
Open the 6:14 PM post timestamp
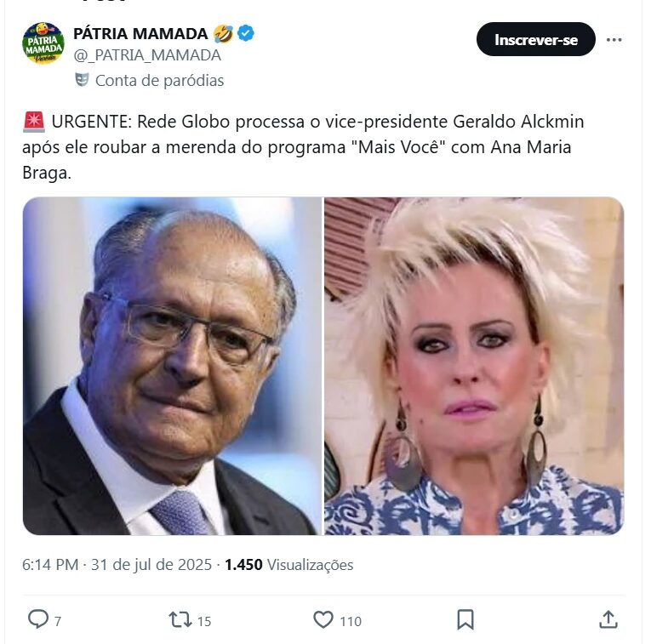tap(50, 565)
